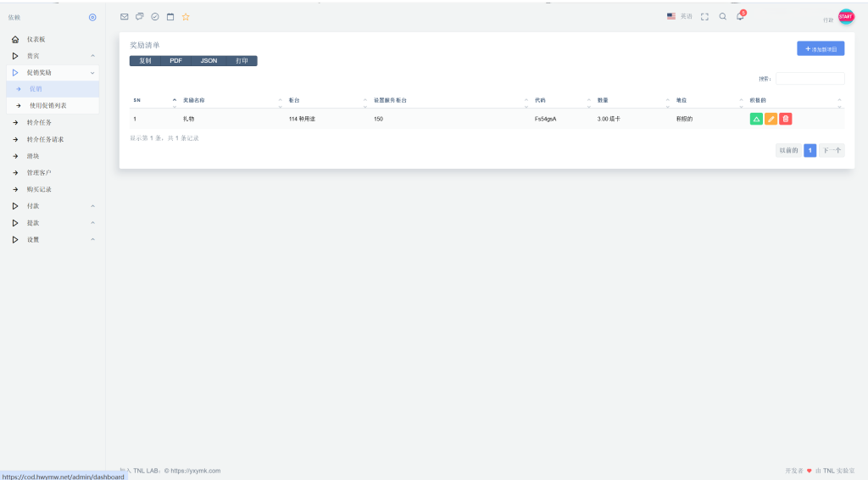Expand the 贵宾 menu chevron
This screenshot has width=868, height=480.
click(x=92, y=56)
